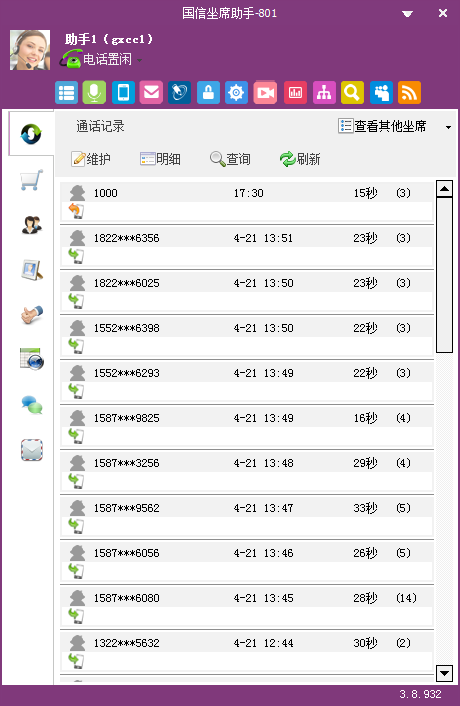
Task: Open the blue people group icon
Action: tap(381, 93)
